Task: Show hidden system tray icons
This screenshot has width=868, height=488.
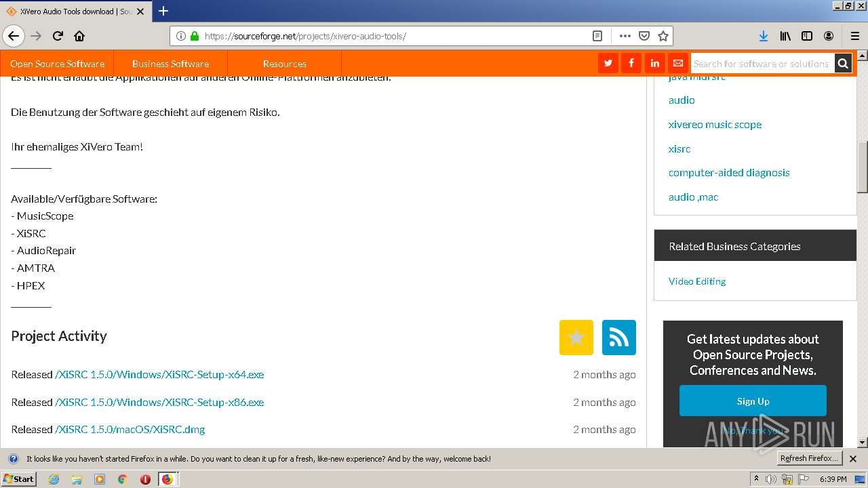Action: point(756,479)
